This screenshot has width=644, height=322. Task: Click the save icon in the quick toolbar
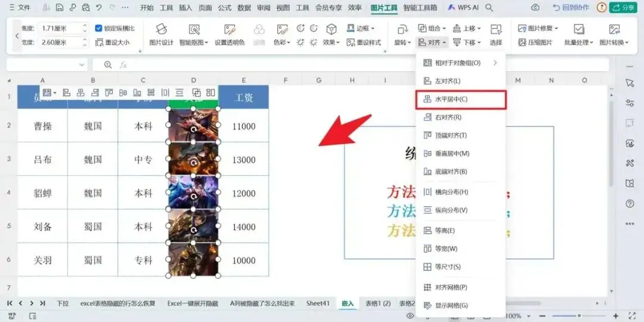[x=60, y=7]
